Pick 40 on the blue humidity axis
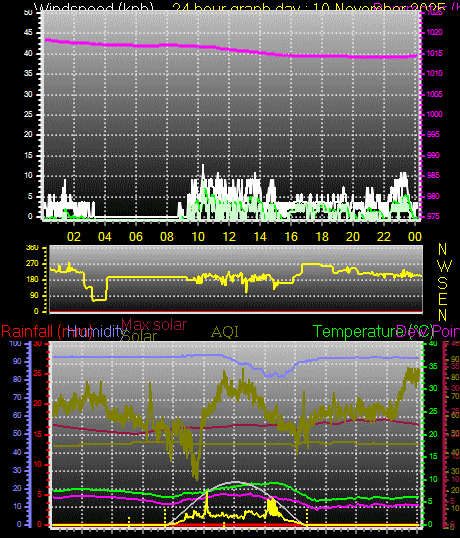The image size is (460, 538). coord(17,453)
